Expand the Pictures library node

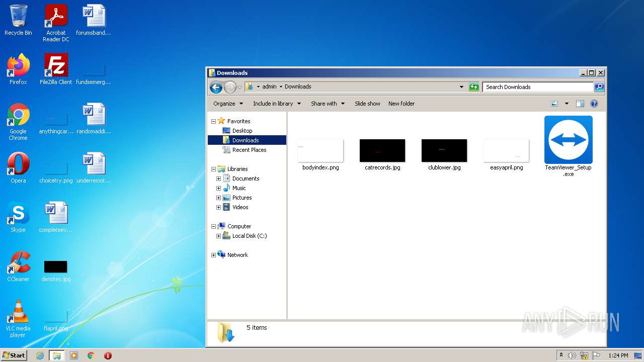[218, 198]
